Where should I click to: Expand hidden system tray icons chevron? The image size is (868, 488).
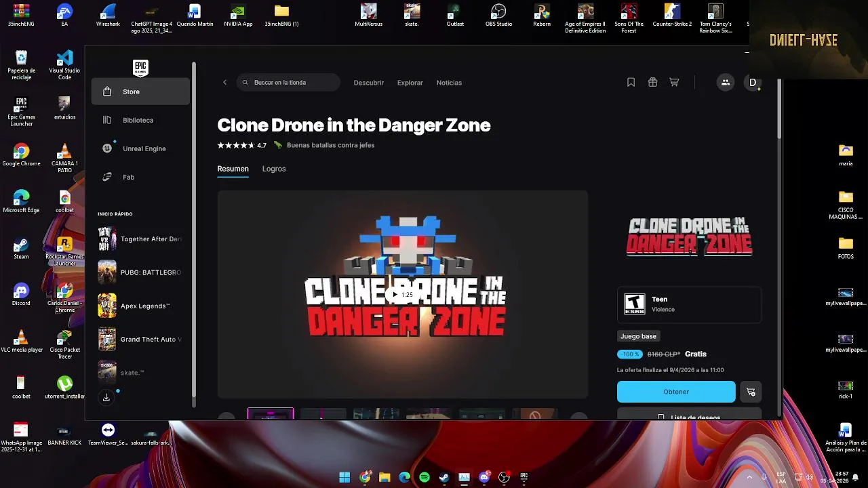[x=749, y=477]
